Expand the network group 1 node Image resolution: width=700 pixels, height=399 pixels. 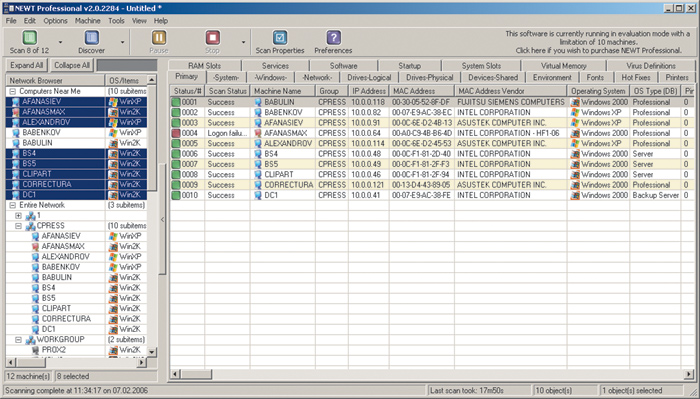[x=18, y=216]
